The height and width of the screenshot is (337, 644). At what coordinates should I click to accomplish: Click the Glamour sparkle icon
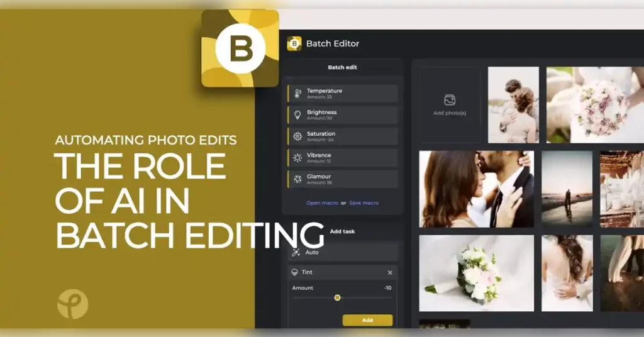point(297,179)
